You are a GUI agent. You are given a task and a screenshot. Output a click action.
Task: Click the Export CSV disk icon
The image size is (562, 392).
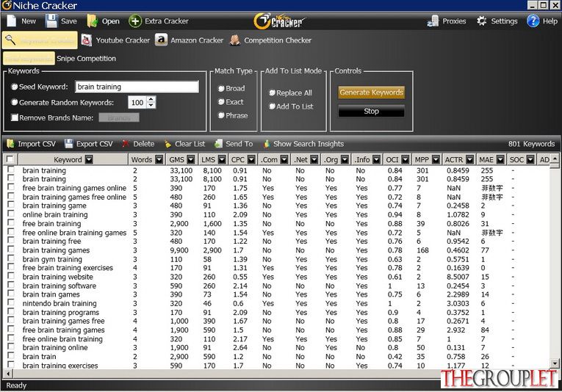pos(68,144)
